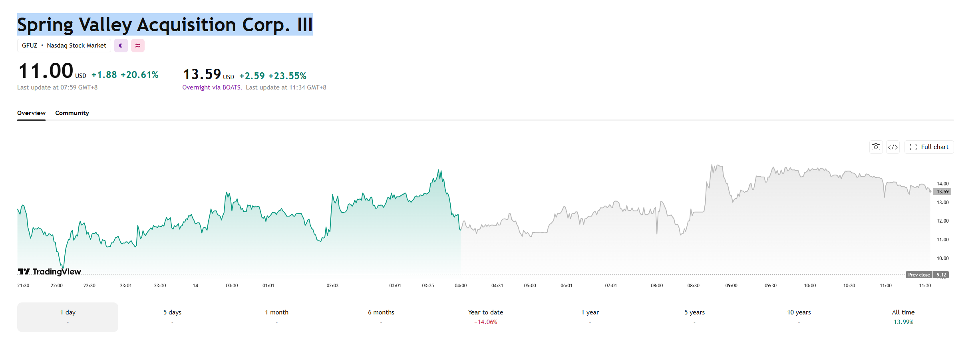
Task: Select the 5 years range
Action: click(x=694, y=317)
